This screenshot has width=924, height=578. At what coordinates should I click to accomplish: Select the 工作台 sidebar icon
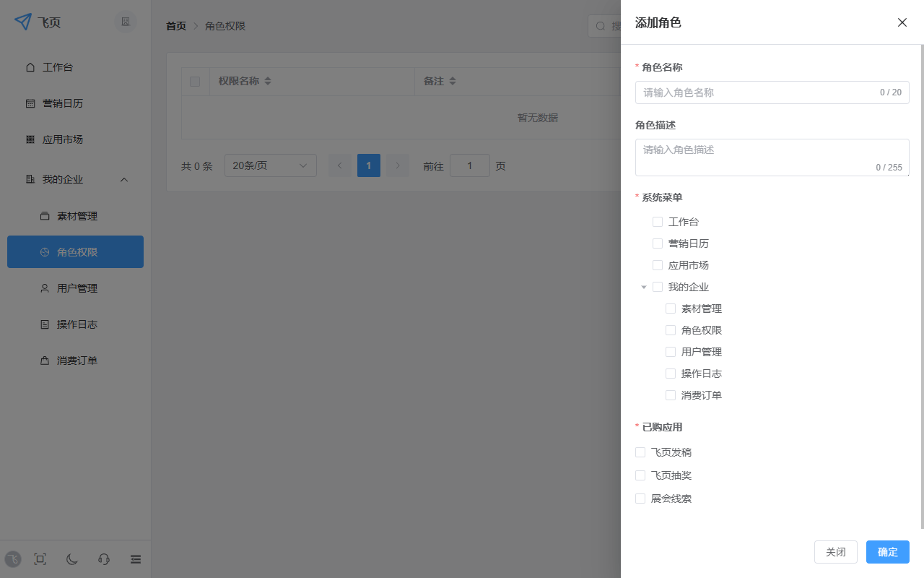30,66
